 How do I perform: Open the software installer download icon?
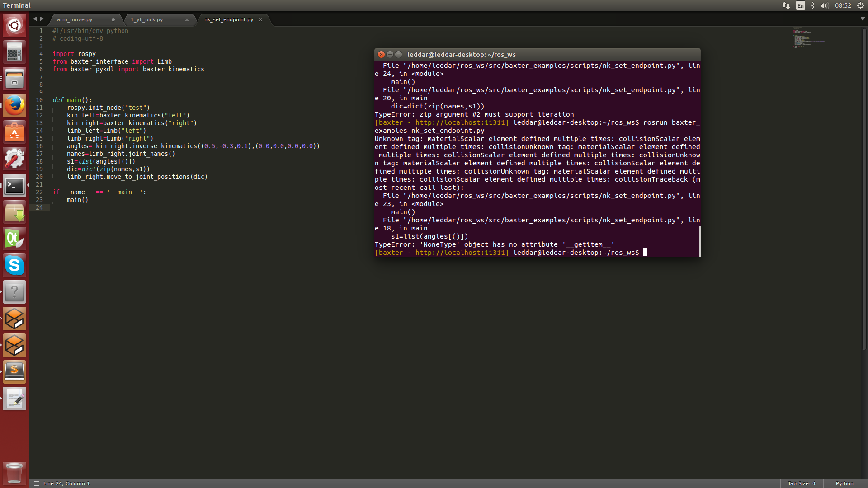[14, 212]
